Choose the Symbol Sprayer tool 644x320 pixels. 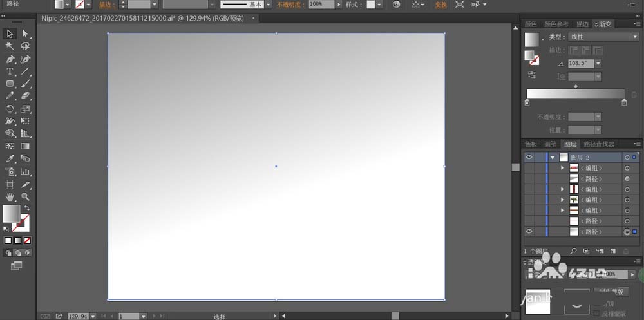10,172
